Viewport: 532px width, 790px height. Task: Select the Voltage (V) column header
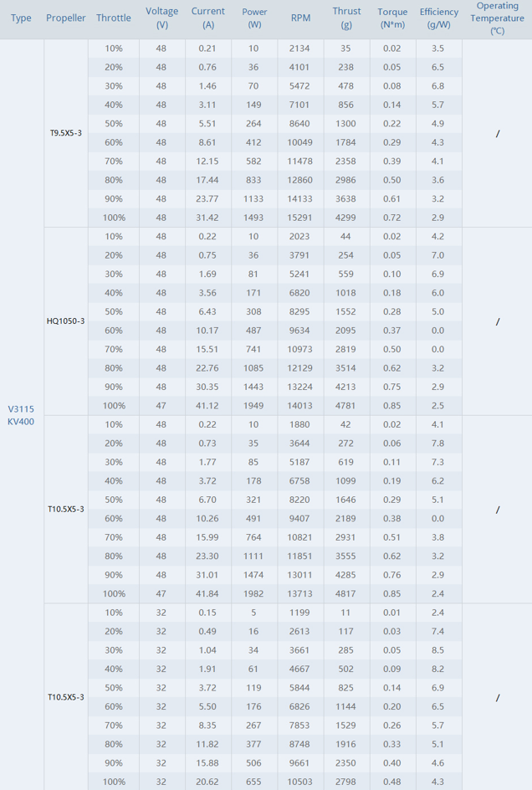pyautogui.click(x=161, y=18)
